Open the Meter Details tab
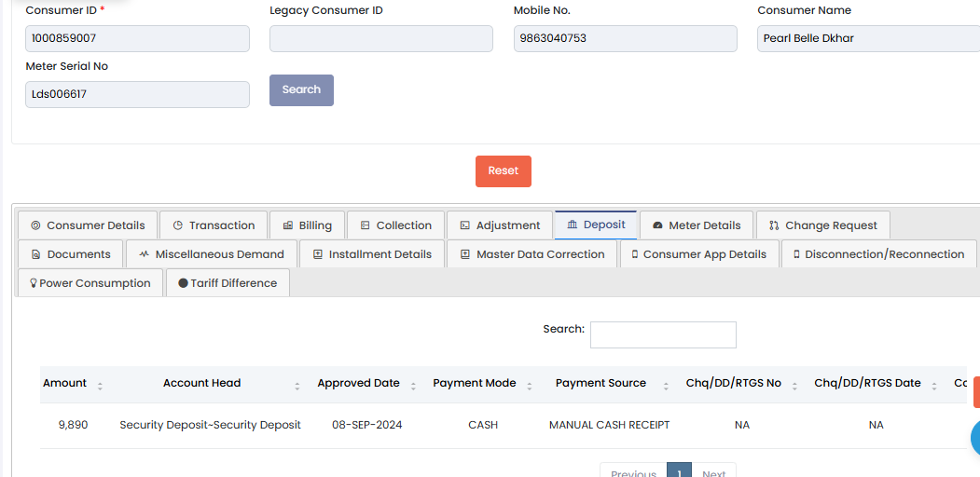This screenshot has height=477, width=980. 697,225
